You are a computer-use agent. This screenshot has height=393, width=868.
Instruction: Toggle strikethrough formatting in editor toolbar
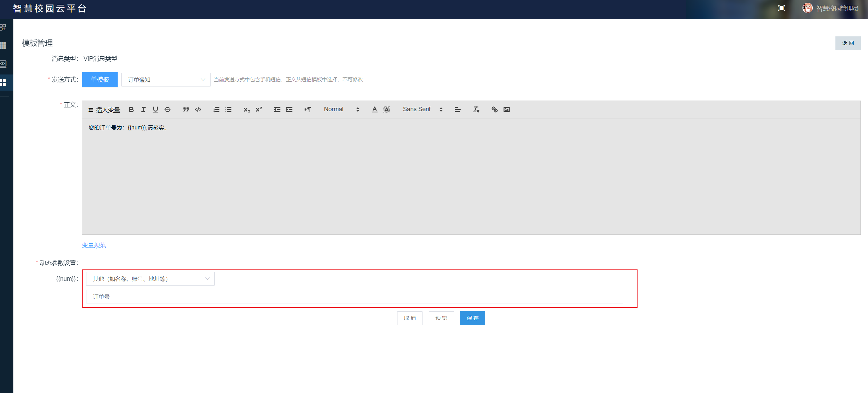tap(167, 109)
